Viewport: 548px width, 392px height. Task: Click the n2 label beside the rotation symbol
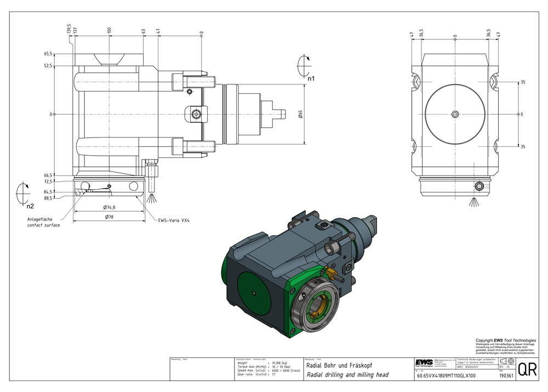pyautogui.click(x=30, y=206)
